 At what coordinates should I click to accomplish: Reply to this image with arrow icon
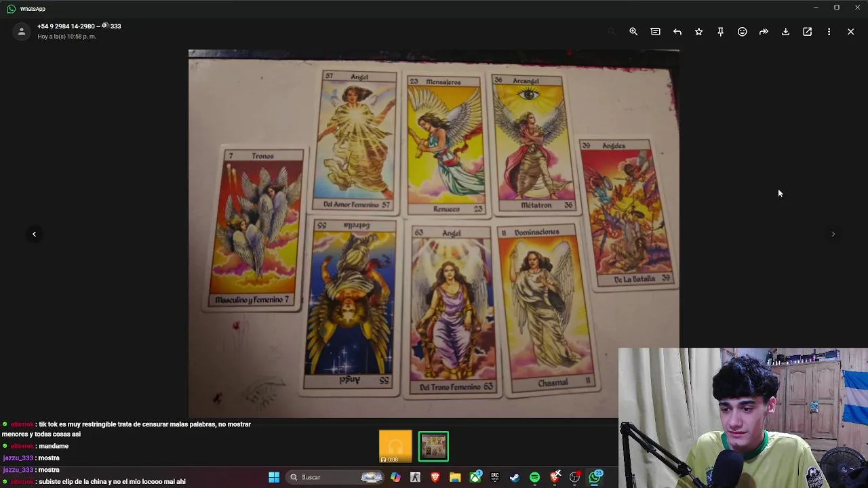pos(677,32)
